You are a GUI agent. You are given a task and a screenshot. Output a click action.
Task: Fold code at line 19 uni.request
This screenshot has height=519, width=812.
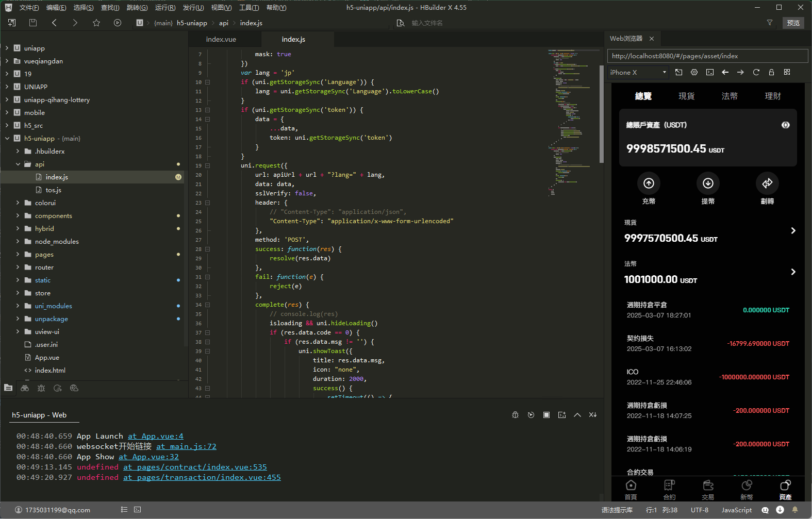[207, 165]
